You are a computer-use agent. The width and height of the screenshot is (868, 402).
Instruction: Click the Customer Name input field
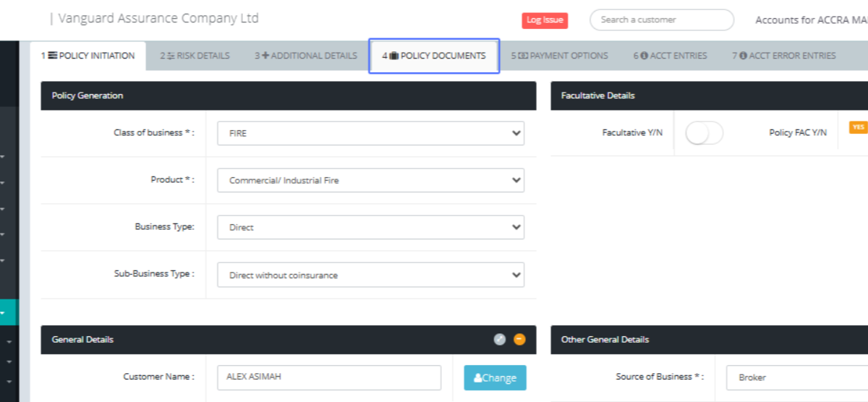328,377
